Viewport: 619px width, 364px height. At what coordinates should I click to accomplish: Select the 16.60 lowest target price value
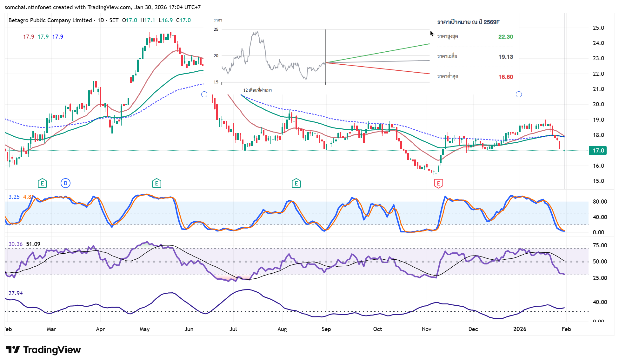point(505,77)
